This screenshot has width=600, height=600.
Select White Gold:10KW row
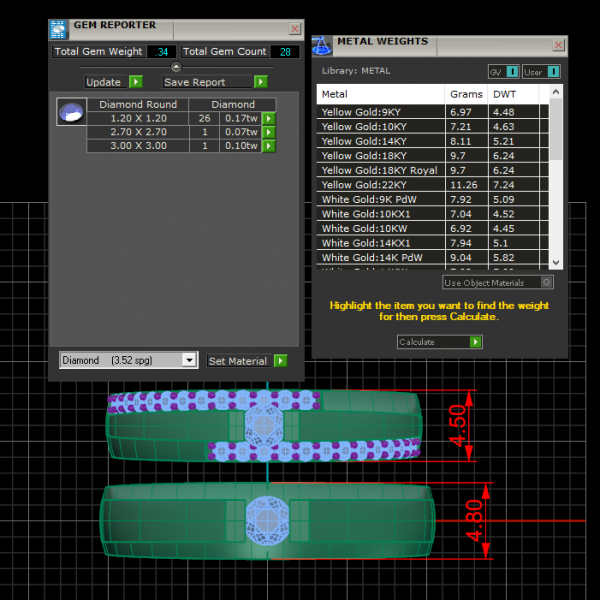[380, 228]
